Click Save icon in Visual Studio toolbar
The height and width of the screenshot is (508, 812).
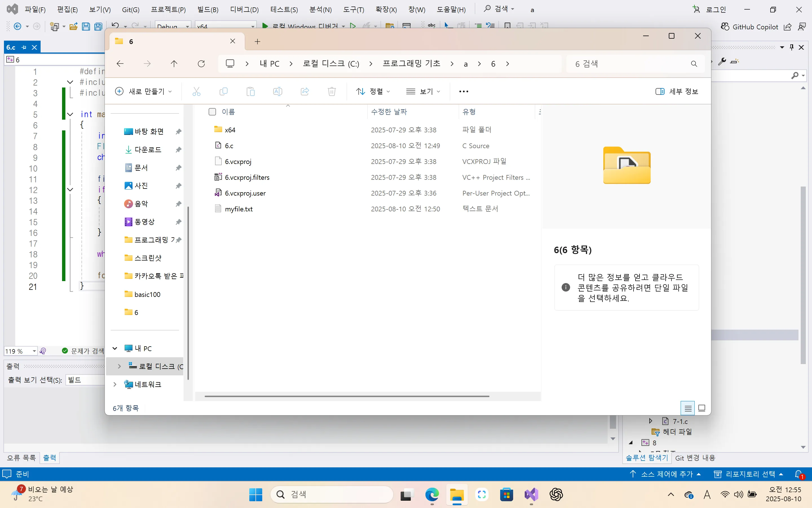click(86, 26)
